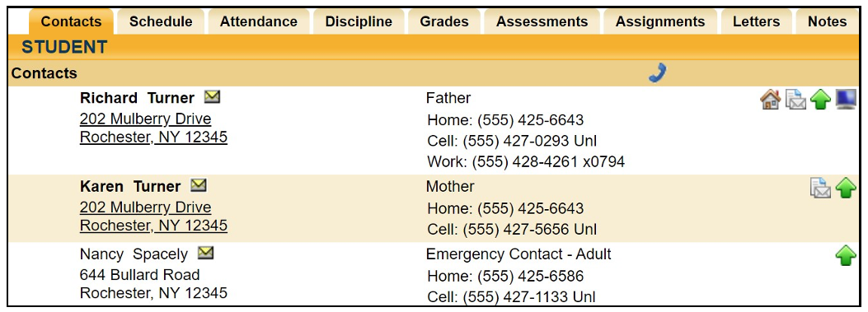View the Grades tab
Viewport: 868px width, 312px height.
444,21
